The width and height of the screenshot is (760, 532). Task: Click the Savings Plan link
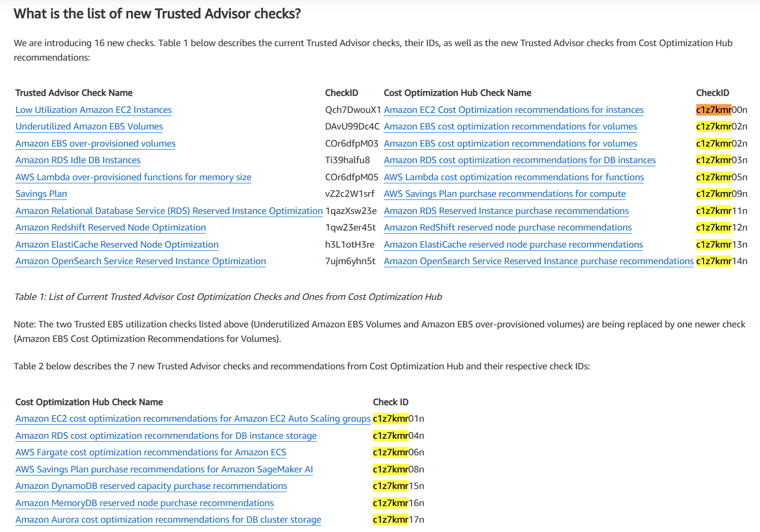[41, 194]
